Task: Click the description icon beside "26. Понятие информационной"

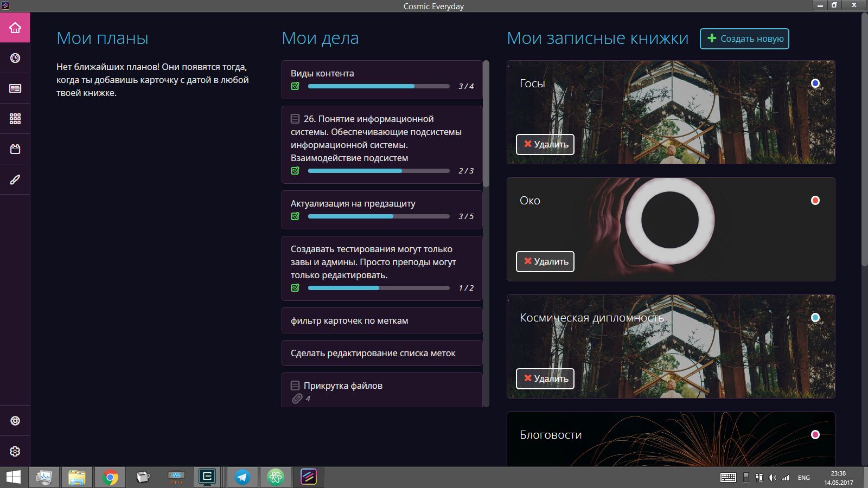Action: click(295, 119)
